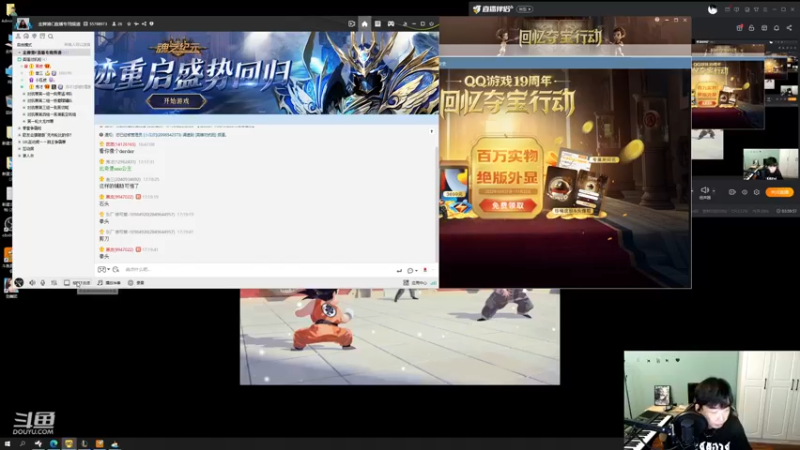The width and height of the screenshot is (800, 450).
Task: Click 免费领取 button in QQ game popup
Action: (x=507, y=205)
